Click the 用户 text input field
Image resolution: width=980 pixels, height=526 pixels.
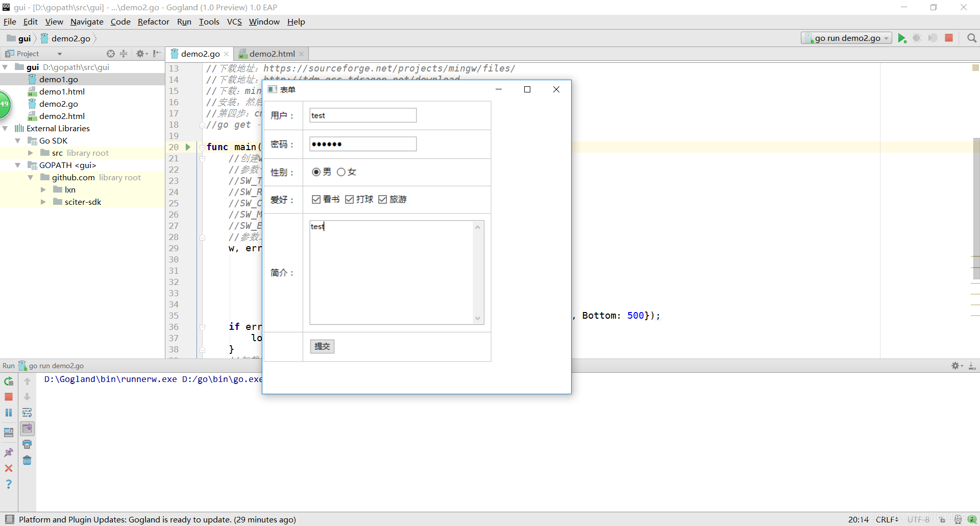coord(363,115)
